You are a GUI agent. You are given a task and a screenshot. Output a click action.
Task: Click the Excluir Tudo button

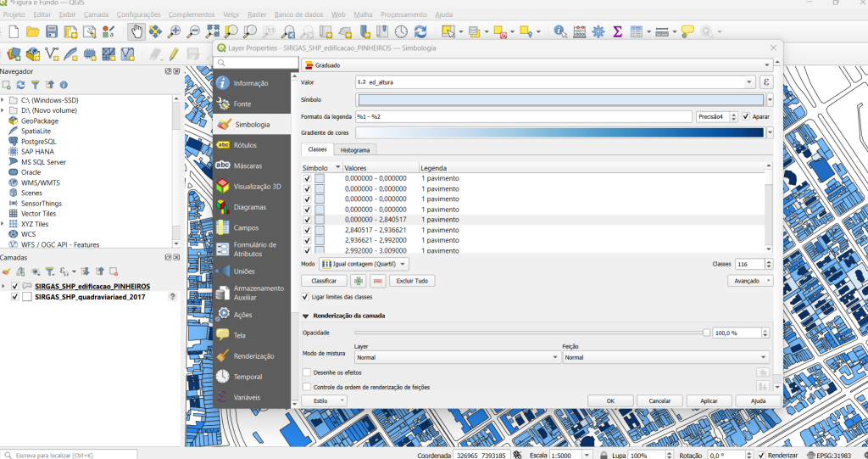412,281
